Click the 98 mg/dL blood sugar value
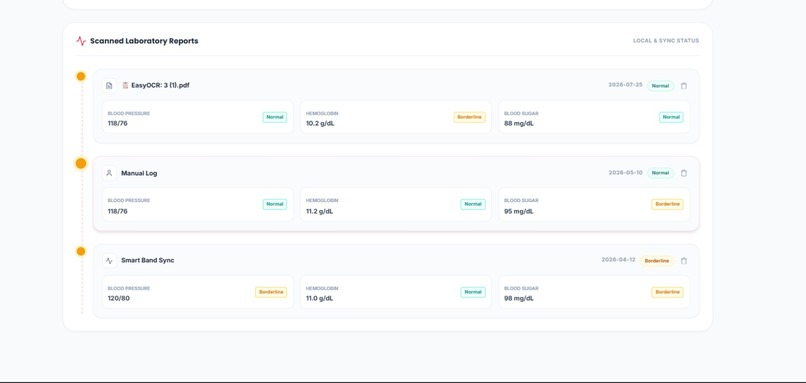The image size is (806, 383). pyautogui.click(x=519, y=298)
